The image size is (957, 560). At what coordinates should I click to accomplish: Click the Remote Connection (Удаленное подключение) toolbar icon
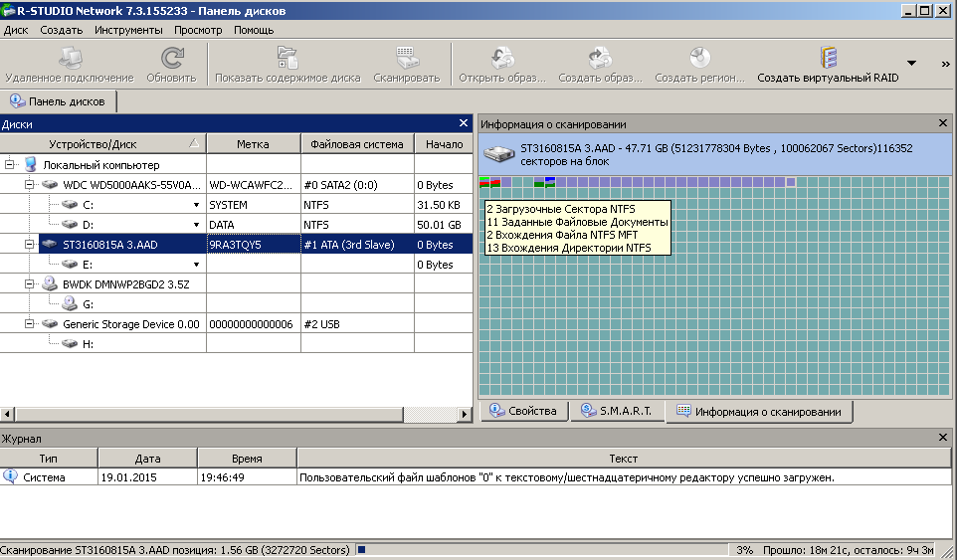(70, 59)
